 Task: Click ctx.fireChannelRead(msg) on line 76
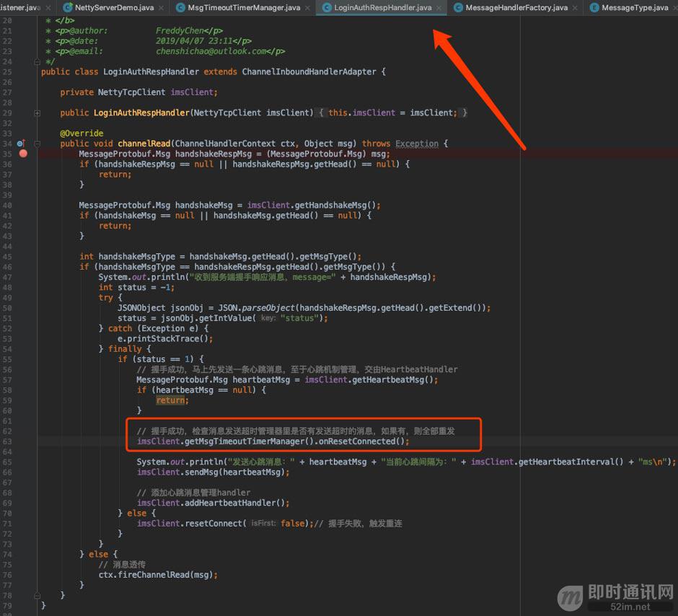[156, 575]
